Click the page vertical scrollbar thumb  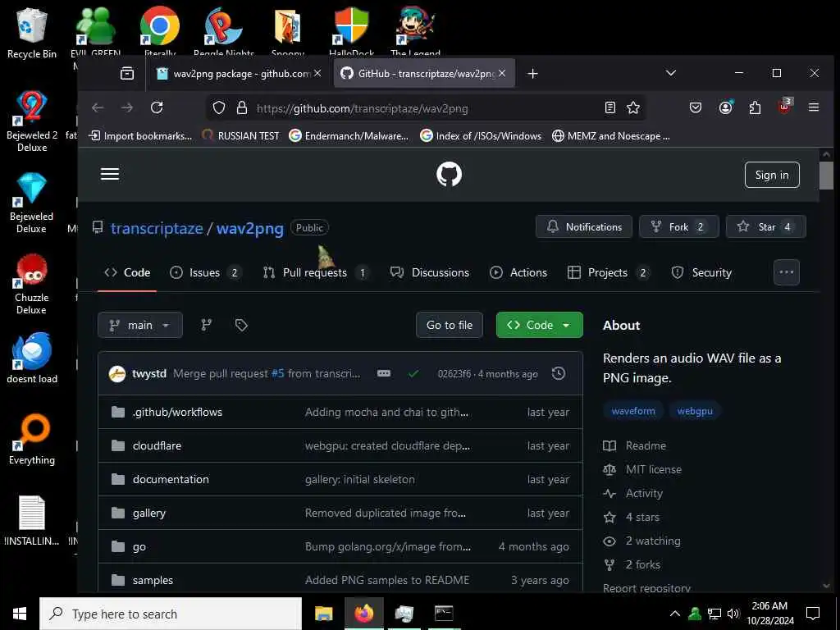[x=826, y=176]
